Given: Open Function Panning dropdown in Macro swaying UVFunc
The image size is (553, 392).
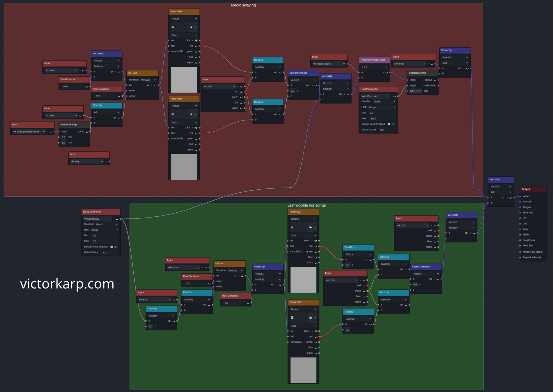Looking at the screenshot, I should point(148,80).
